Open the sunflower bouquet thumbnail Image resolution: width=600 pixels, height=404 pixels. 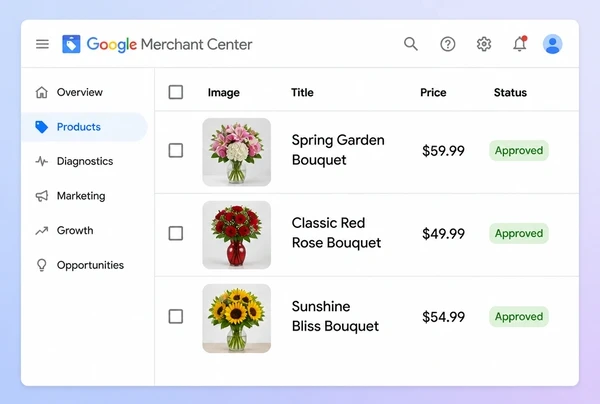[236, 318]
